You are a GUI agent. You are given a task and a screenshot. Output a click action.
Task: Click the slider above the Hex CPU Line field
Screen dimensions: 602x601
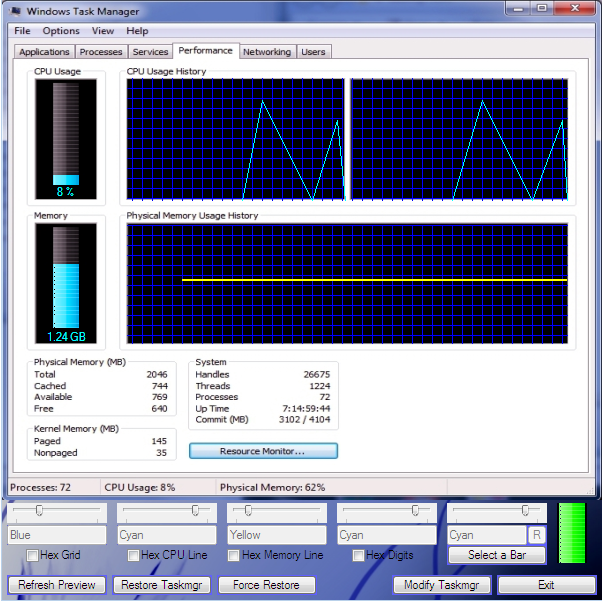[x=167, y=513]
